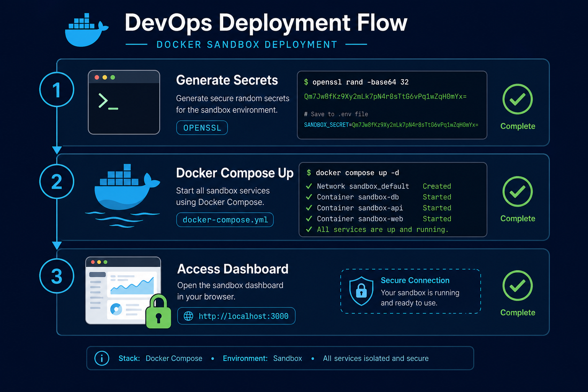Image resolution: width=588 pixels, height=392 pixels.
Task: Click the Docker whale logo beside the title
Action: point(87,30)
